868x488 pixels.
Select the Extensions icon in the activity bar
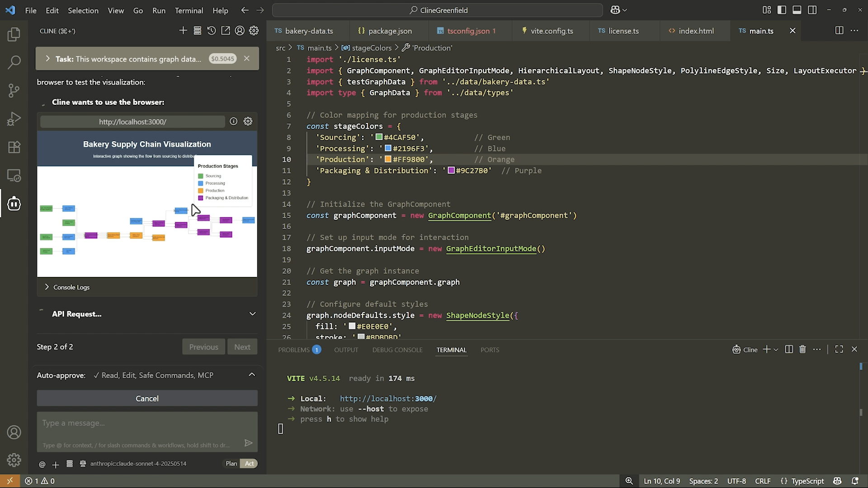tap(14, 147)
